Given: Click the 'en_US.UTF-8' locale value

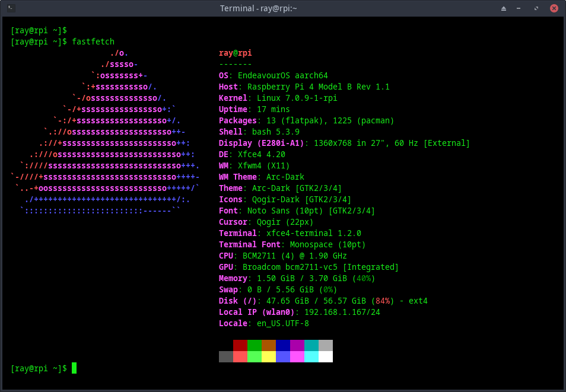Looking at the screenshot, I should (x=282, y=323).
